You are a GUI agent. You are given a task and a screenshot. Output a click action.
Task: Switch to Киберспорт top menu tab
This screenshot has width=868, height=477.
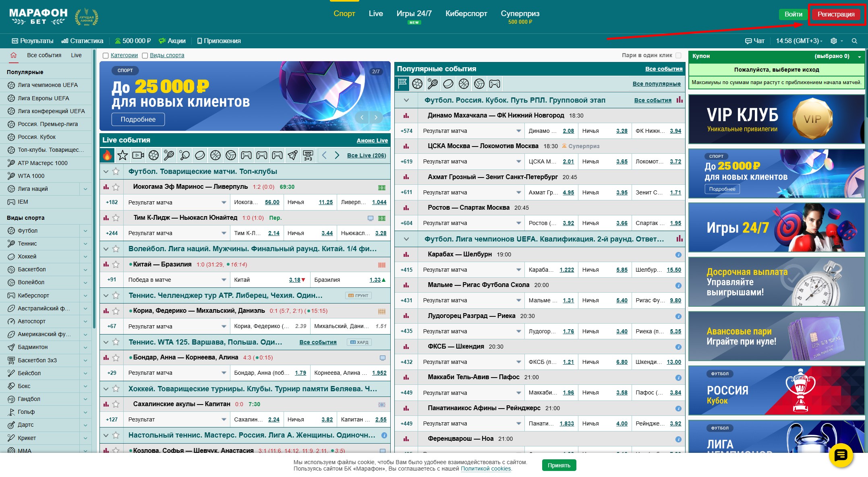pos(466,13)
